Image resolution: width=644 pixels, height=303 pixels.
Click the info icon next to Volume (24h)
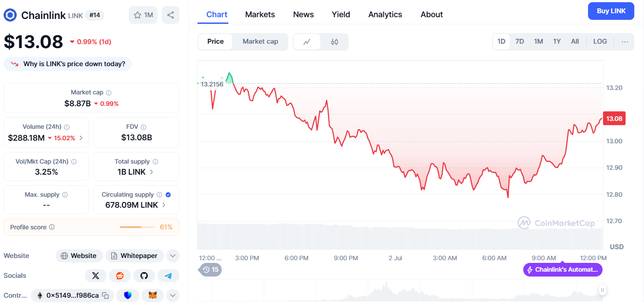pyautogui.click(x=67, y=127)
